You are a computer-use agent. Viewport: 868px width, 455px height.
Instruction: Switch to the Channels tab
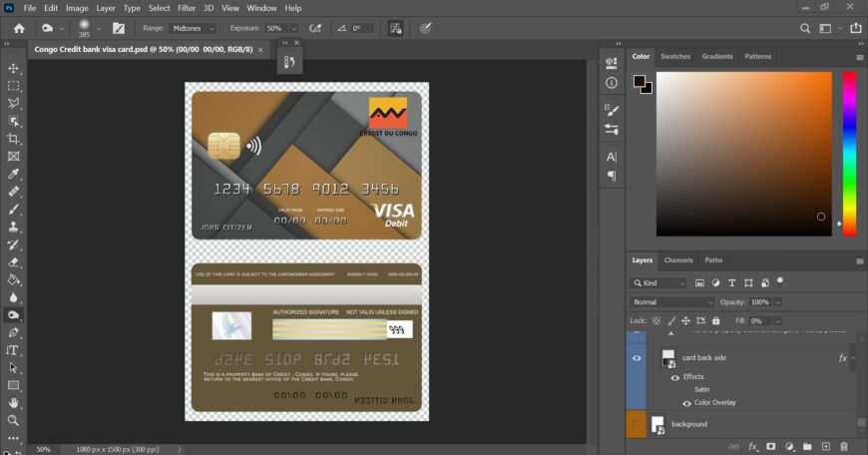tap(678, 260)
